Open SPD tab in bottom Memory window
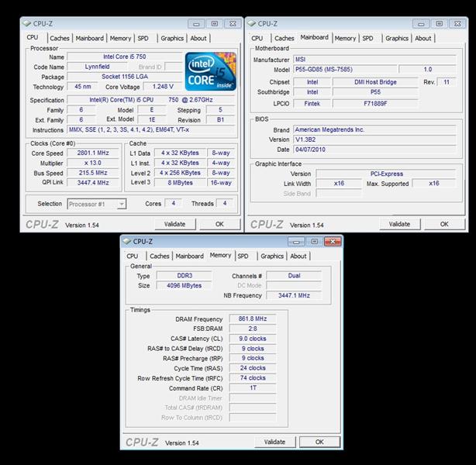Viewport: 476px width, 465px height. coord(243,256)
